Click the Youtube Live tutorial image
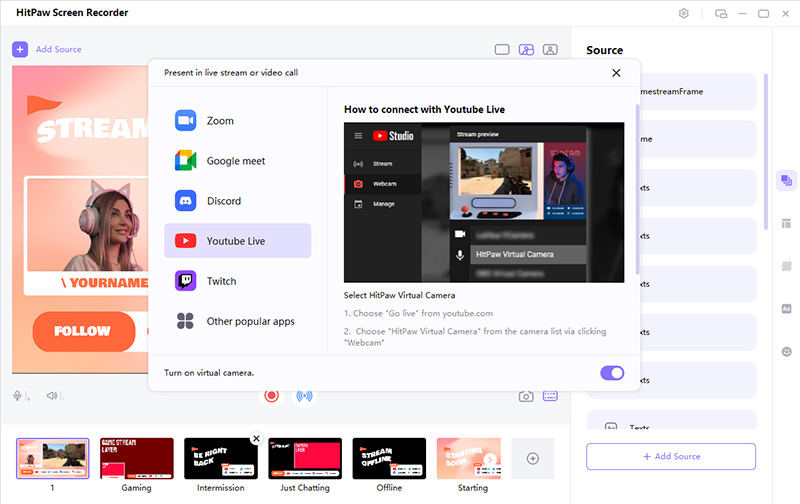Image resolution: width=800 pixels, height=504 pixels. [484, 203]
